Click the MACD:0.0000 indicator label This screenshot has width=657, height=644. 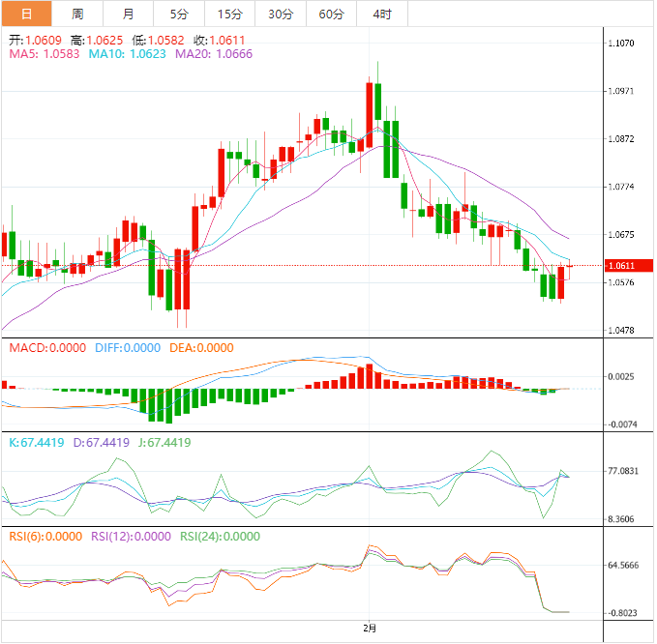pos(47,348)
